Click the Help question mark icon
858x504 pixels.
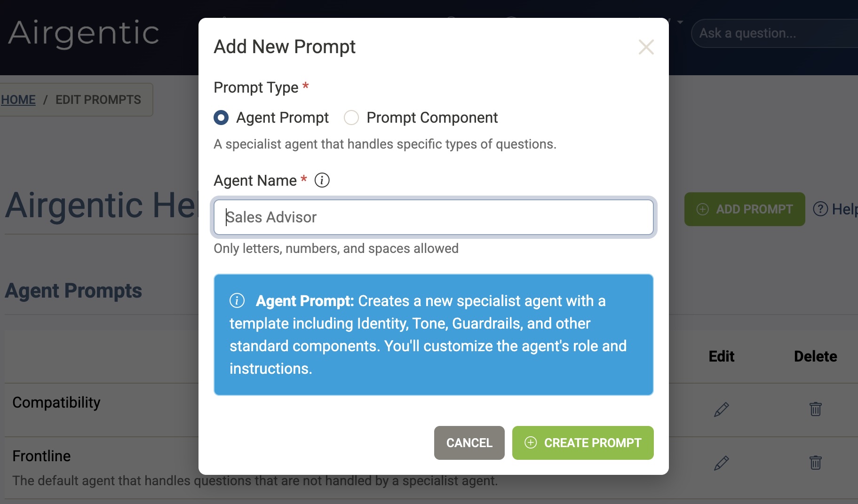(820, 209)
